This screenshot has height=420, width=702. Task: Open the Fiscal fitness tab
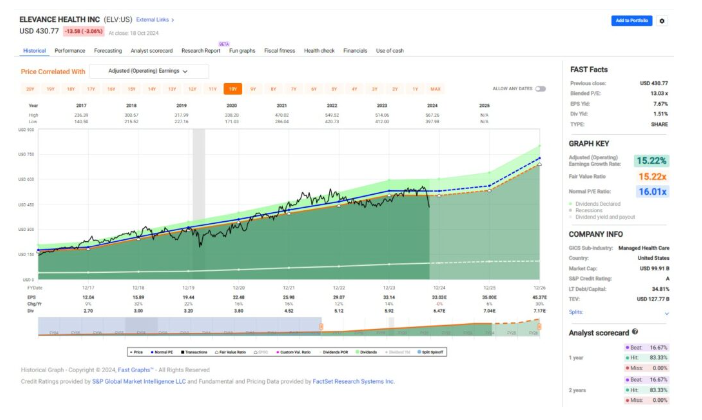click(279, 51)
